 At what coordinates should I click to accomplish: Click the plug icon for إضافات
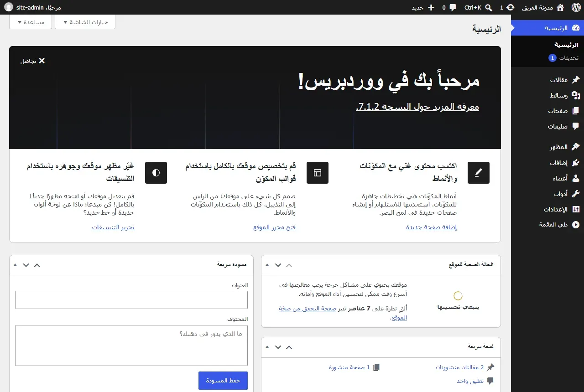click(575, 162)
